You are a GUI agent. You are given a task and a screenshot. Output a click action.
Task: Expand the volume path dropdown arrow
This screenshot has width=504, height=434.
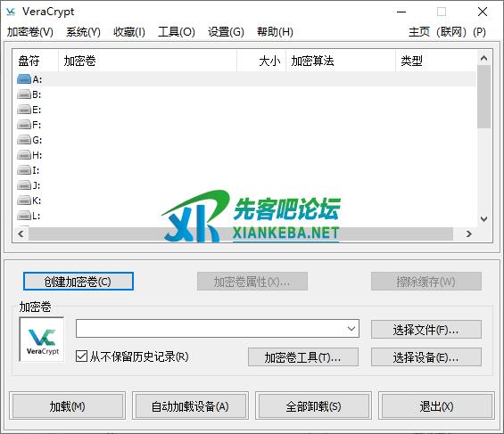pyautogui.click(x=351, y=329)
